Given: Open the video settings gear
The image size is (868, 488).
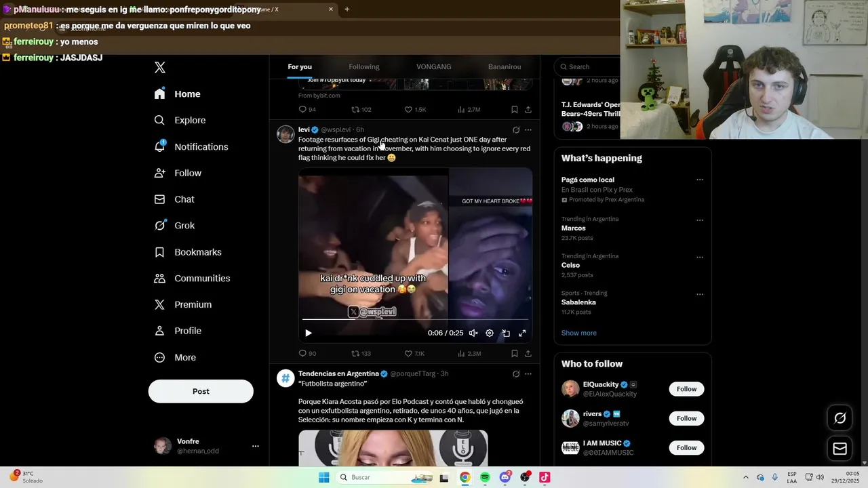Looking at the screenshot, I should 490,333.
